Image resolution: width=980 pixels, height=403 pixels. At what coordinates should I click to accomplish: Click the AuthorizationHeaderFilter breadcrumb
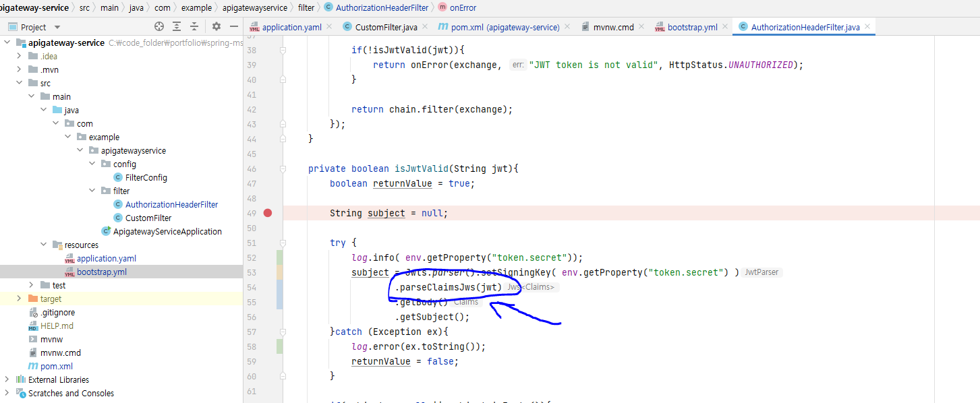(382, 7)
